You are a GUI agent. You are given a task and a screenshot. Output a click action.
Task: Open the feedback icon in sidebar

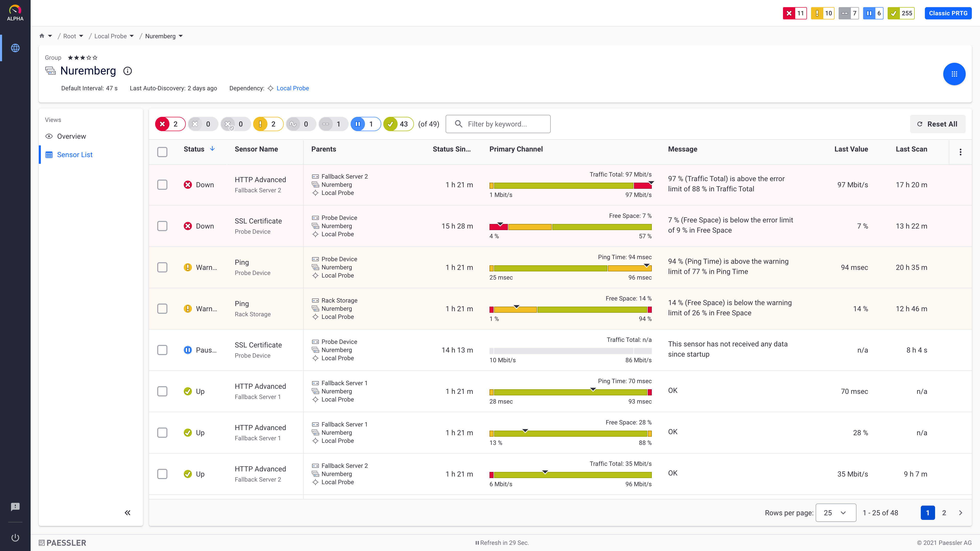pos(15,507)
